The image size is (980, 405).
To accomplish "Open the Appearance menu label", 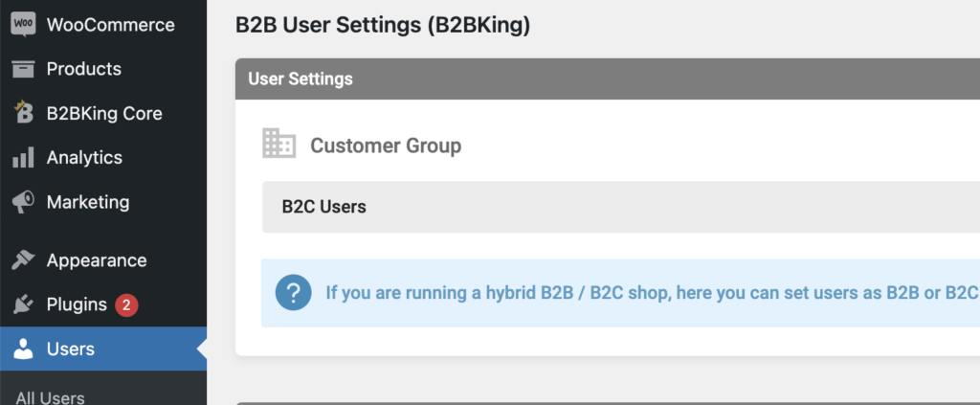I will (97, 260).
